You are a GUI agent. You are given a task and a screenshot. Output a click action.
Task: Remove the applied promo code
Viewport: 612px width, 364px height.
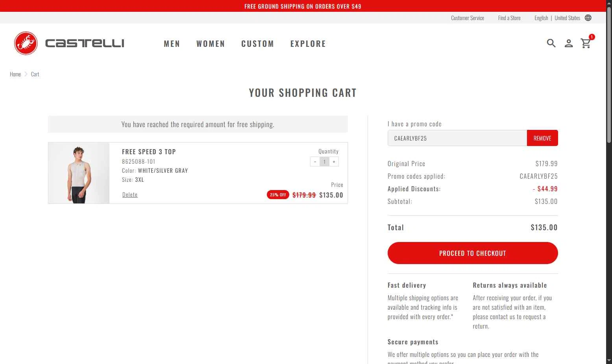[542, 138]
